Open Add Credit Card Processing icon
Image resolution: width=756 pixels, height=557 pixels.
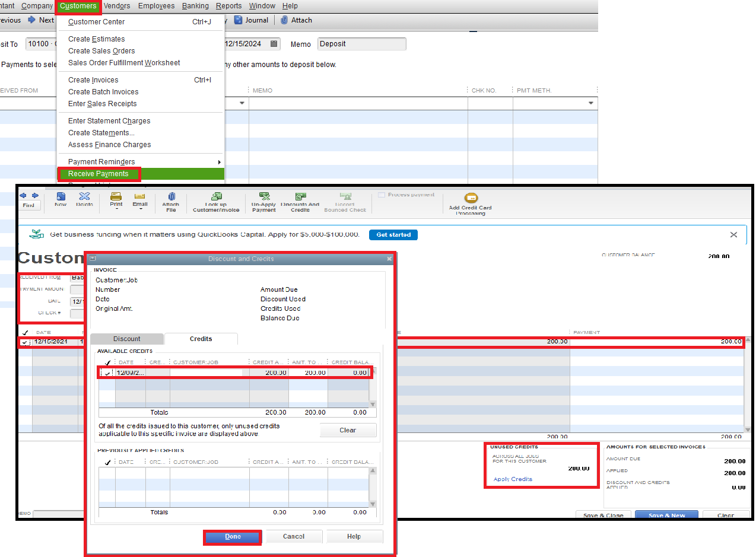(x=471, y=199)
